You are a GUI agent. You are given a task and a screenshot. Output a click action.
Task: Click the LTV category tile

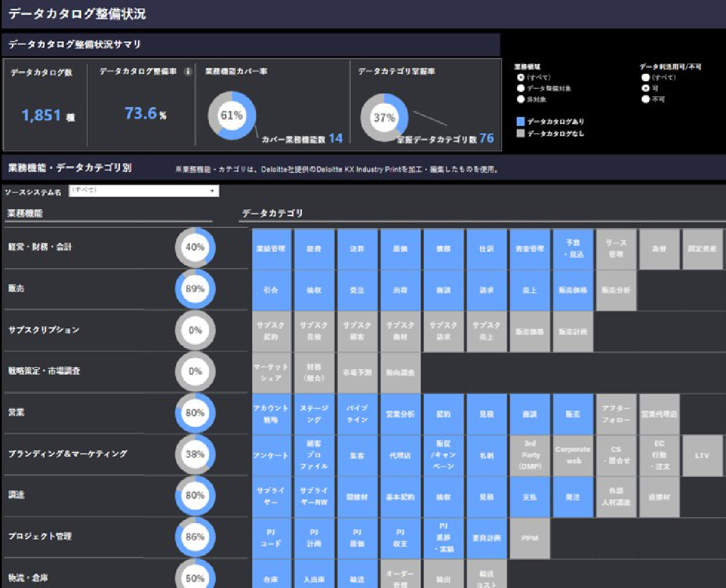pos(702,456)
